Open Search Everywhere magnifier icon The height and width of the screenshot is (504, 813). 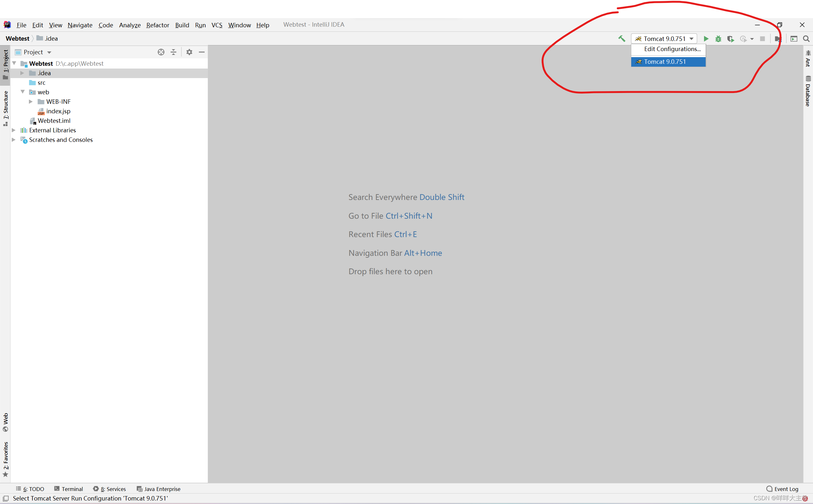[x=806, y=39]
